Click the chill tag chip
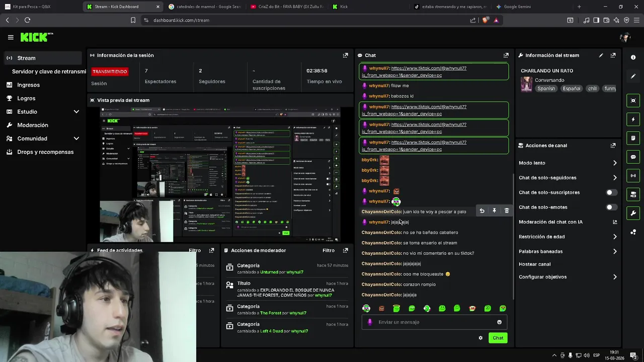 coord(592,88)
